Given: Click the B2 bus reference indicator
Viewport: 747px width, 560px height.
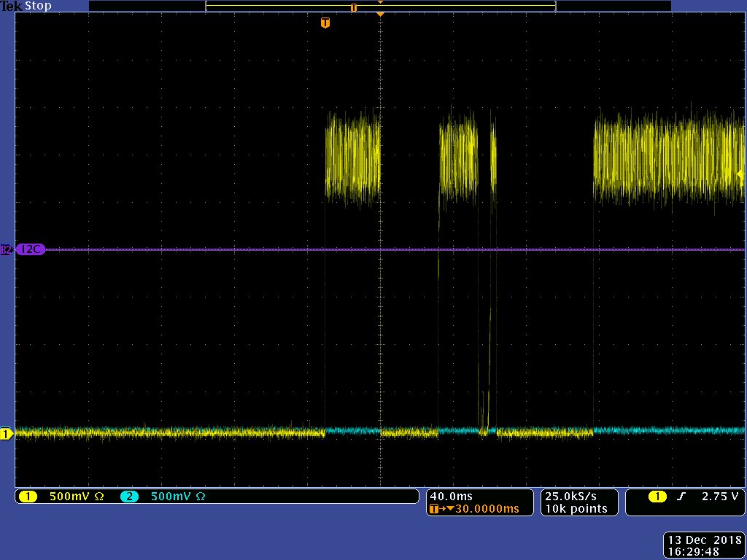Looking at the screenshot, I should (x=7, y=249).
